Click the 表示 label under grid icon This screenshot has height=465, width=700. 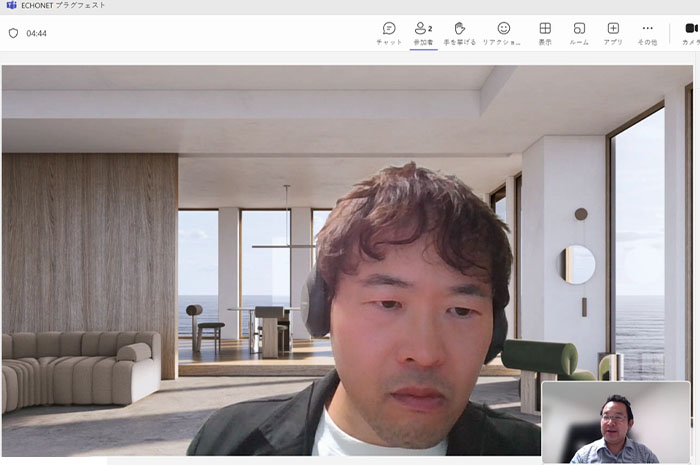545,42
